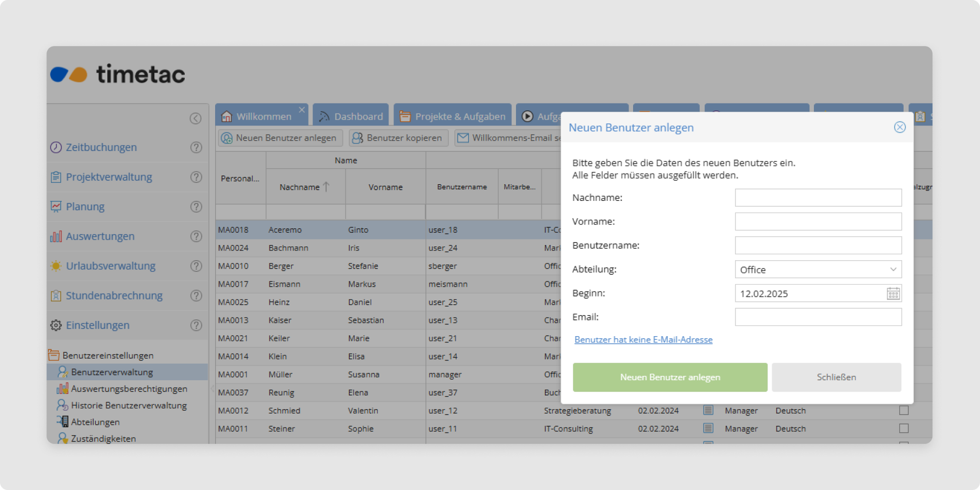Click into the Nachname input field
This screenshot has width=980, height=490.
pos(818,198)
